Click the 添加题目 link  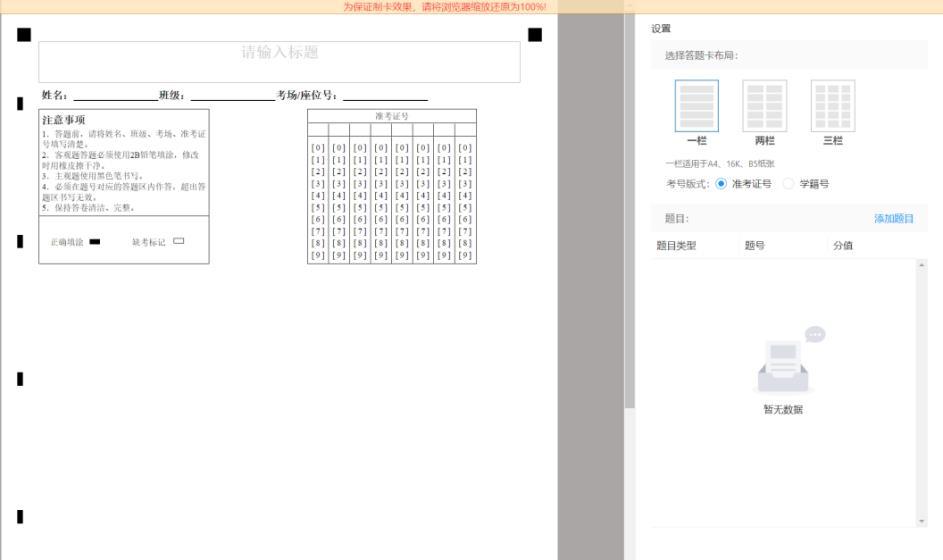pyautogui.click(x=894, y=218)
